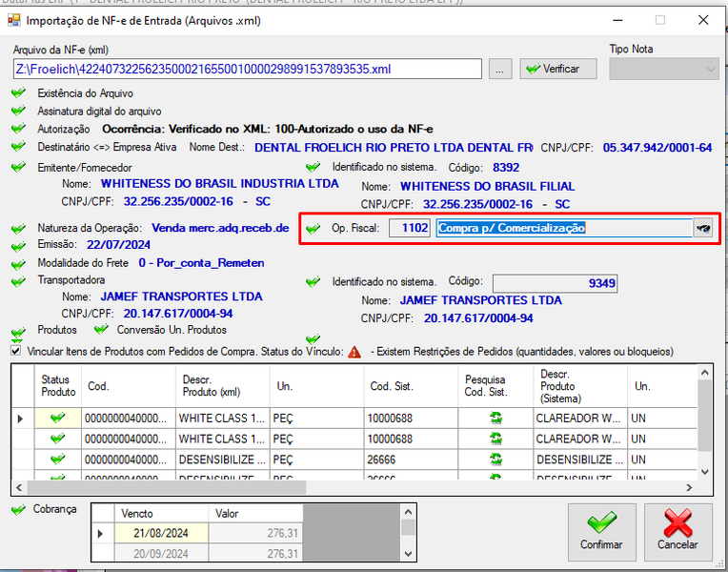Select the Vencto cell 21/08/2024
This screenshot has height=572, width=728.
coord(161,533)
